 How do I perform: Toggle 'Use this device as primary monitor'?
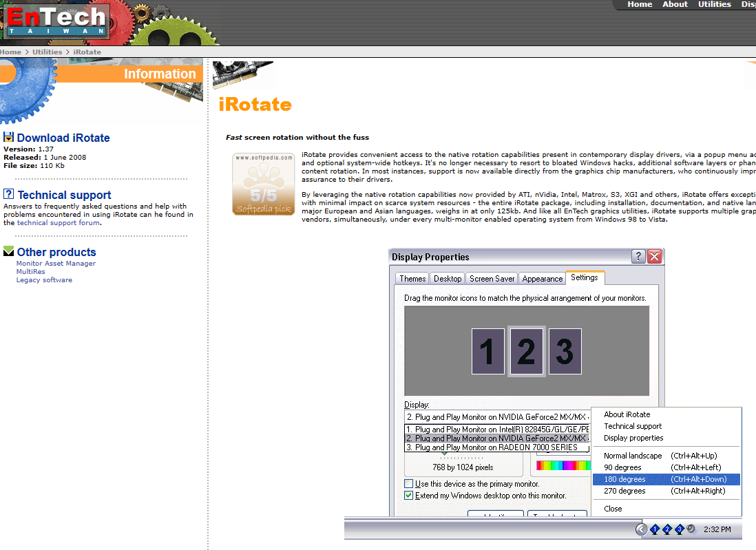(409, 483)
